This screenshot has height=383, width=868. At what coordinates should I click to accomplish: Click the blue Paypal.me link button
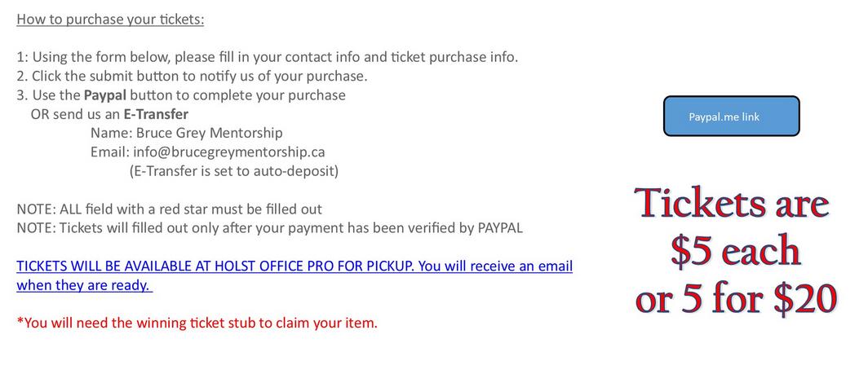click(731, 116)
